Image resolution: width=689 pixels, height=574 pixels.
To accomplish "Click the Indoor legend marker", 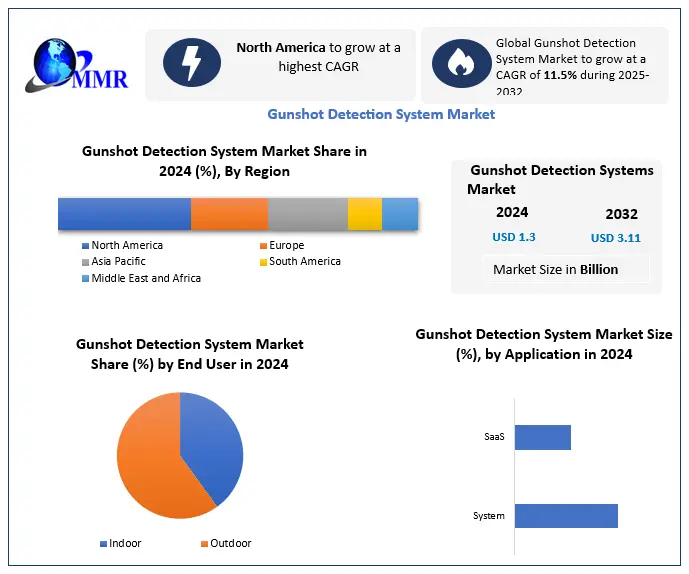I will pos(104,544).
